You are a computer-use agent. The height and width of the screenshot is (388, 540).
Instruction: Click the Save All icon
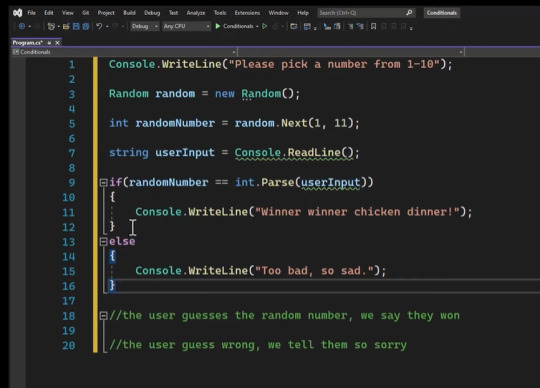click(x=86, y=26)
